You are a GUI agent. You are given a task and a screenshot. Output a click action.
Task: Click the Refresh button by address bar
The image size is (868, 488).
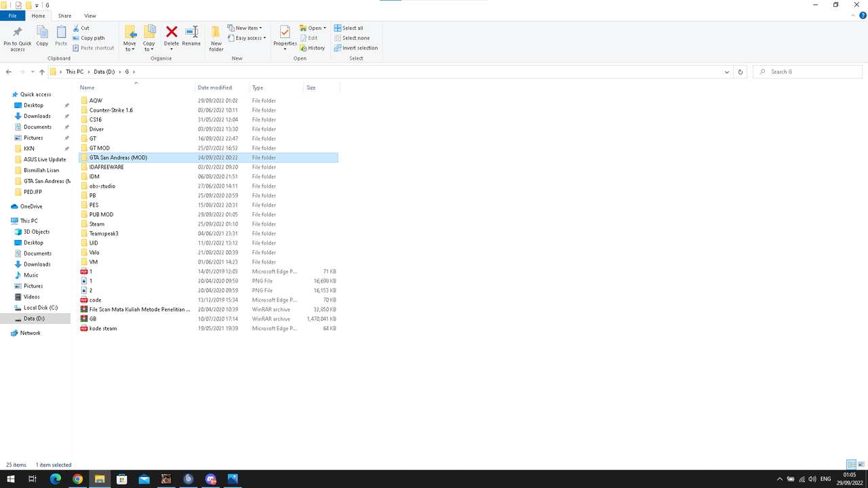741,72
